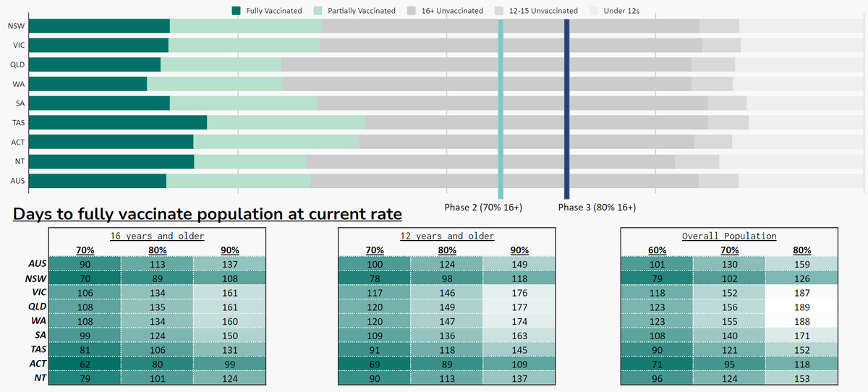
Task: Click the teal Phase 2 vertical marker line
Action: coord(501,108)
